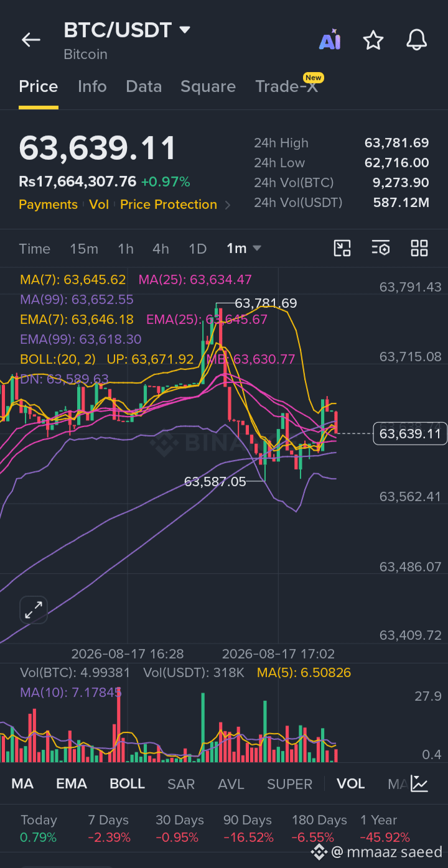This screenshot has width=448, height=868.
Task: Tap the MA(25): 63,634.47 legend
Action: pos(195,280)
